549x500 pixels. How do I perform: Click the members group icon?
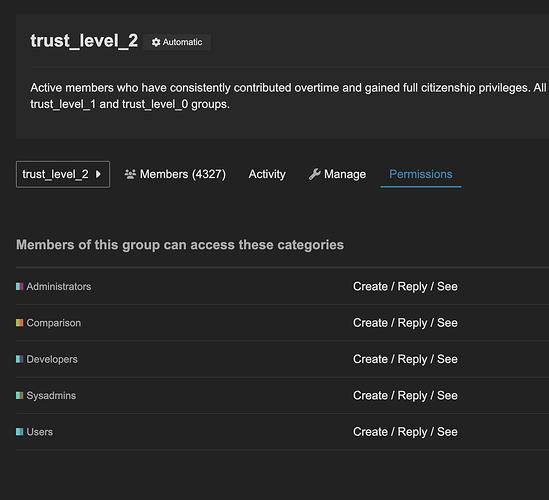130,174
